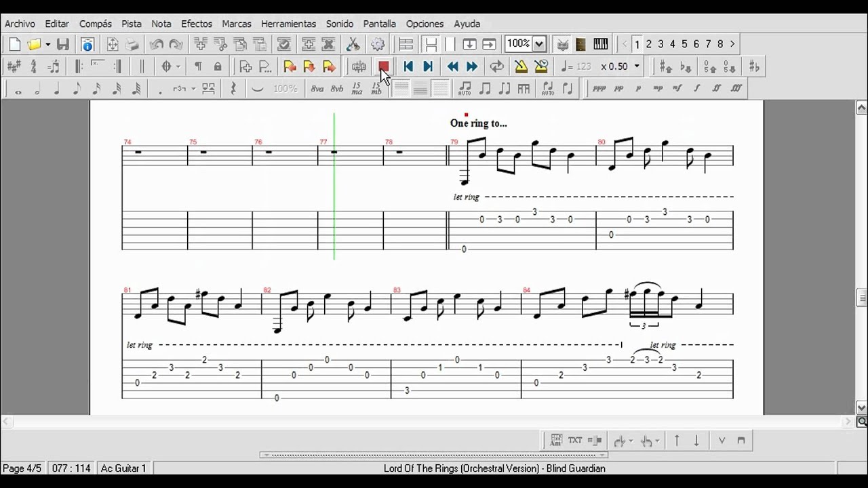Click the next tracks arrow after 8
This screenshot has width=868, height=488.
click(x=732, y=44)
